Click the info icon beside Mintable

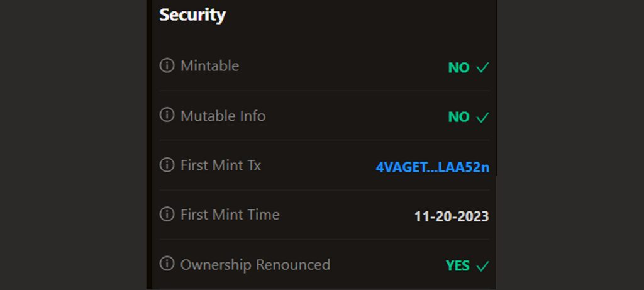tap(167, 65)
